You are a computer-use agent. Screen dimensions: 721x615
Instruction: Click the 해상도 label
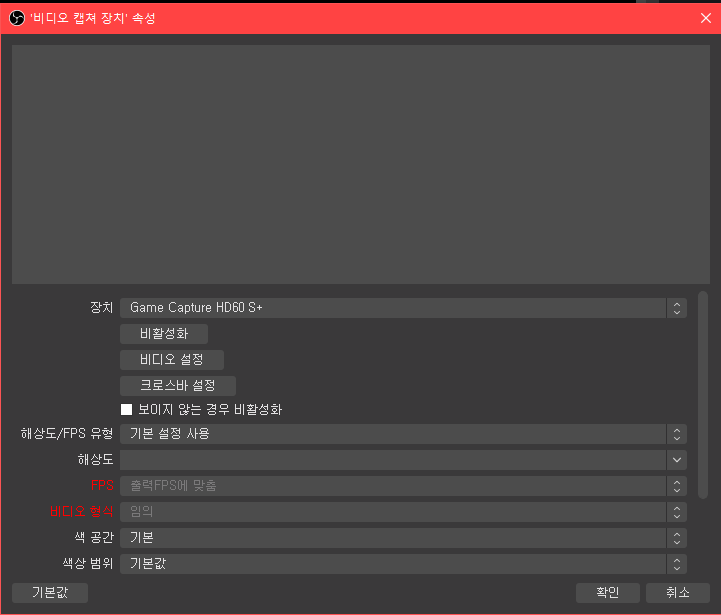coord(95,460)
